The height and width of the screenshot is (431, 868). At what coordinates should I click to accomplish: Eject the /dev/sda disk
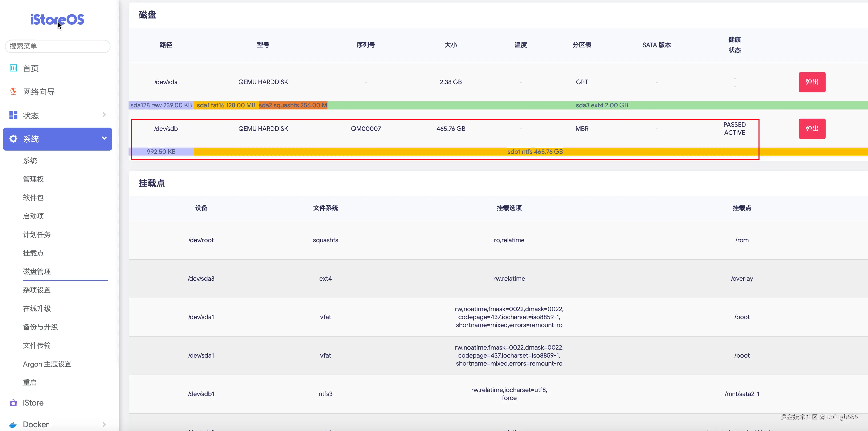(812, 82)
